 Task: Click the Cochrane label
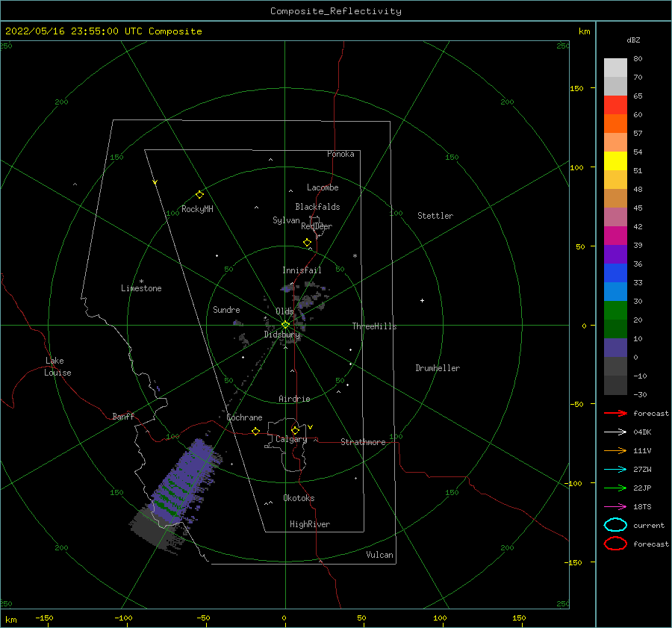(244, 417)
